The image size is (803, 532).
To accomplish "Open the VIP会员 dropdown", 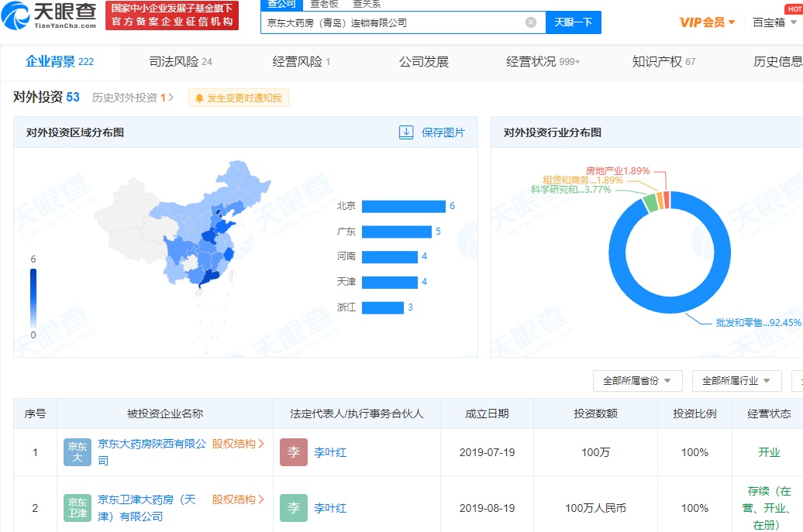I will [x=707, y=22].
